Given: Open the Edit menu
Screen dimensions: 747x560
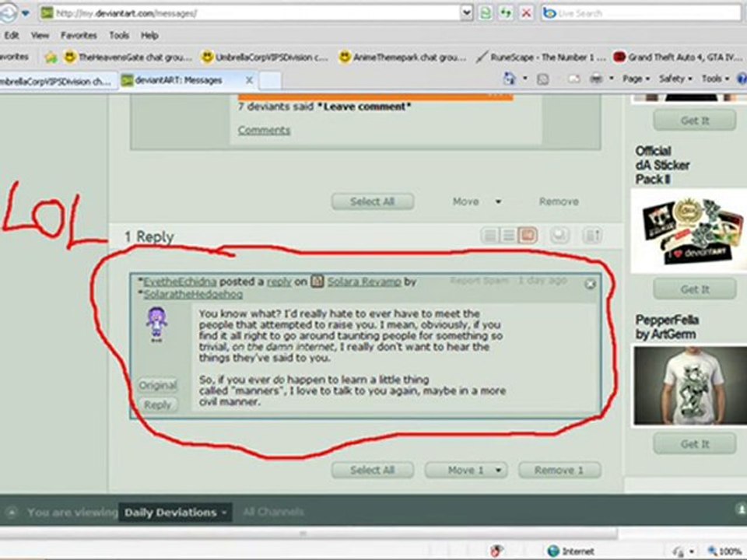Looking at the screenshot, I should click(12, 35).
